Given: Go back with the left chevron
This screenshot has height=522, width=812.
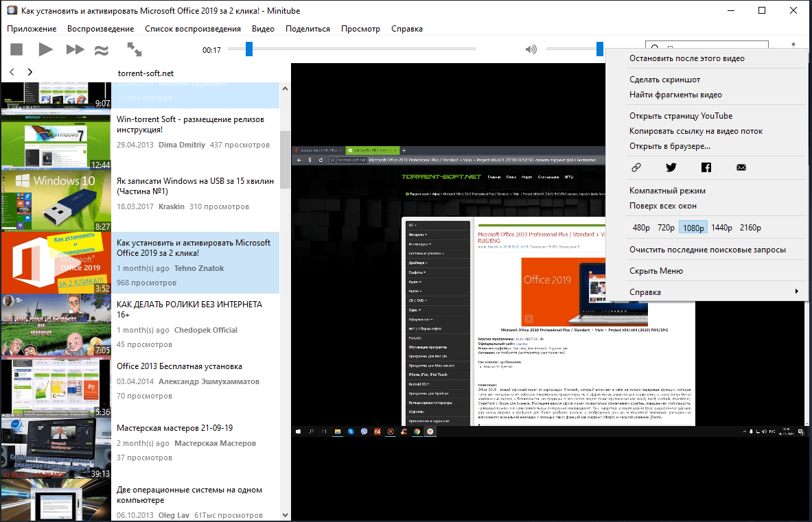Looking at the screenshot, I should [12, 73].
